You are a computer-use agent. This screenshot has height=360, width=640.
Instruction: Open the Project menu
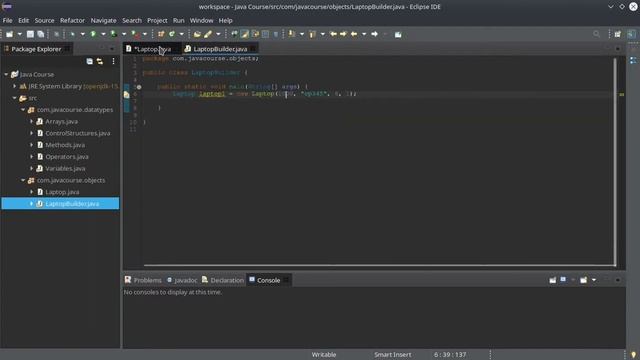tap(157, 20)
